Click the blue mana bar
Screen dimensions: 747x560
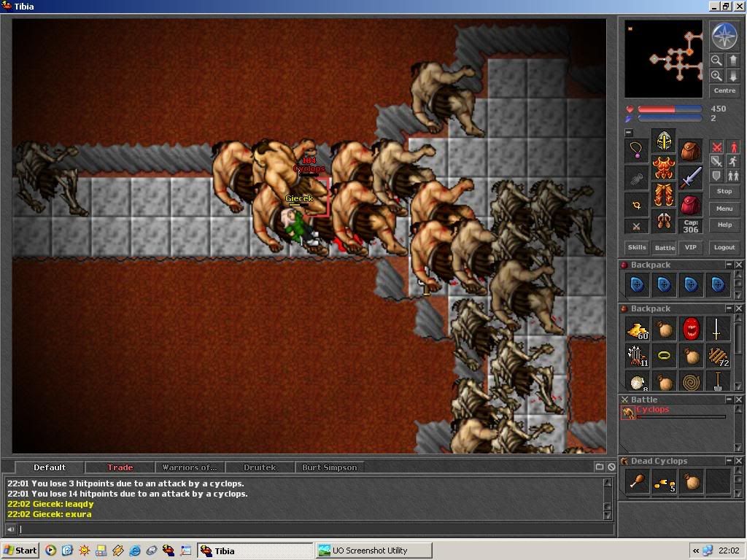tap(670, 118)
